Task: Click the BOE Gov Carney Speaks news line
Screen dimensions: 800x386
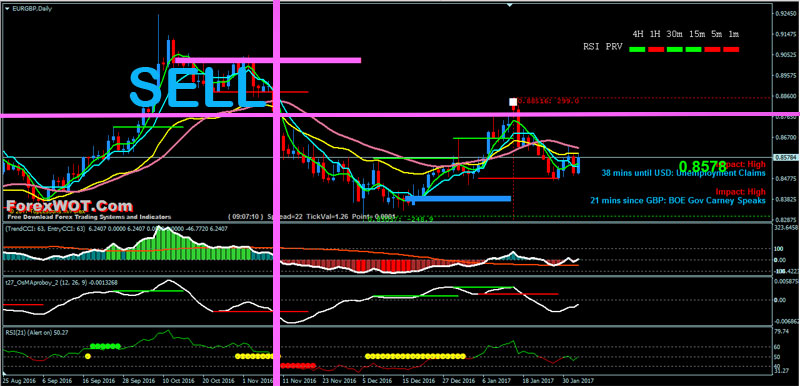Action: pyautogui.click(x=678, y=200)
